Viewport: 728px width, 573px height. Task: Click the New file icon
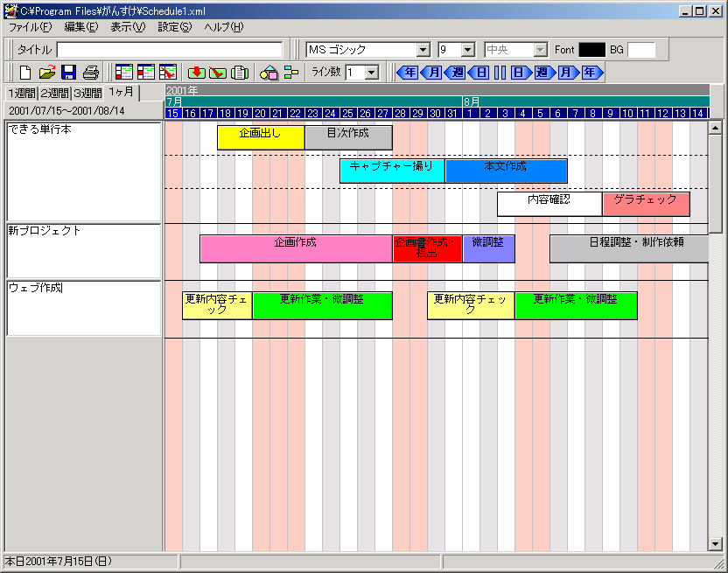click(x=25, y=73)
